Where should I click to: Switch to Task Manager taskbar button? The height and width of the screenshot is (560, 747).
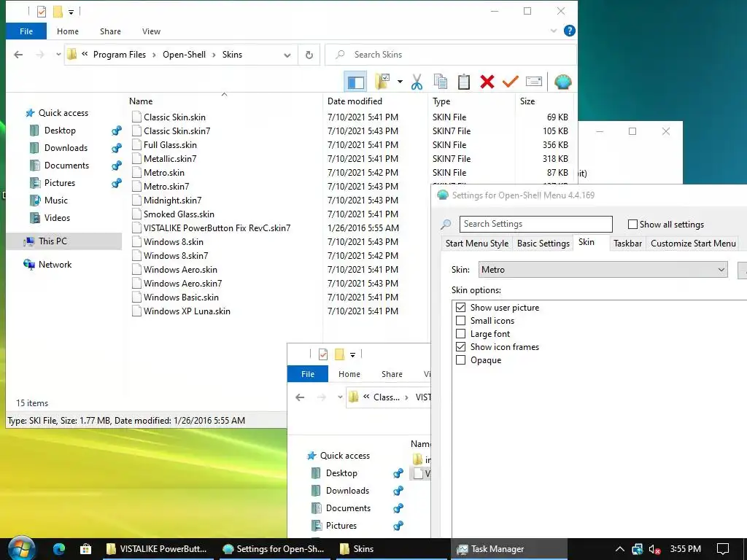tap(508, 549)
